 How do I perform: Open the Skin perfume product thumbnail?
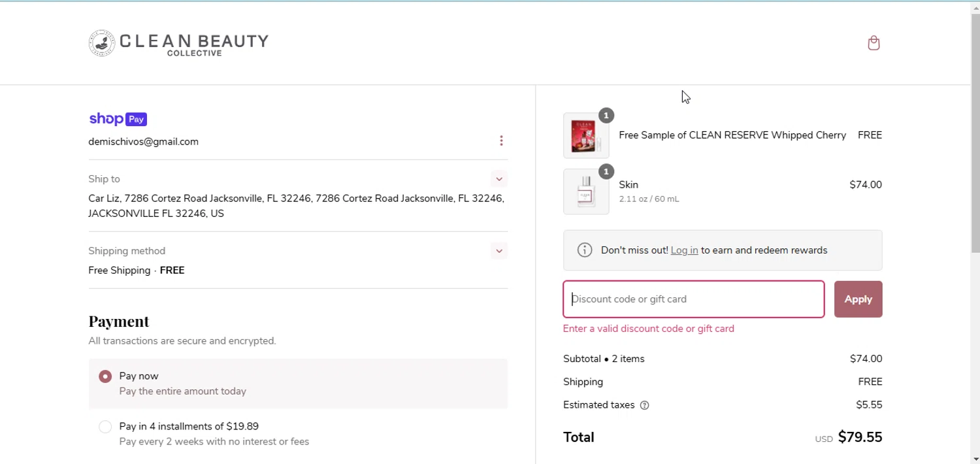(x=586, y=191)
